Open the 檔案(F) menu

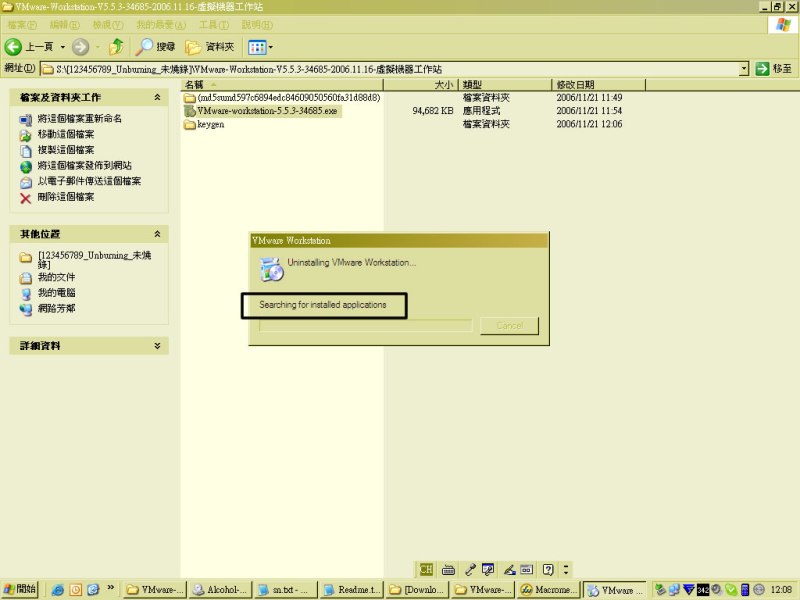[x=22, y=24]
